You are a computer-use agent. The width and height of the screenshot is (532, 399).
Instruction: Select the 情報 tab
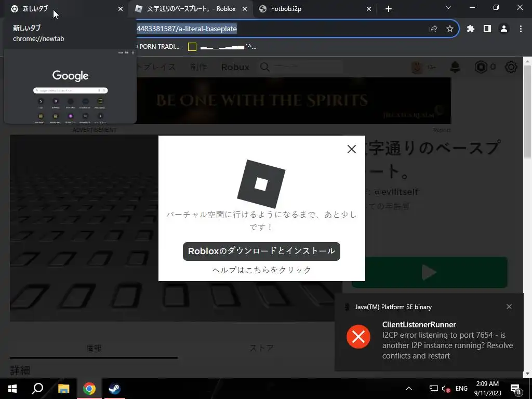tap(94, 348)
